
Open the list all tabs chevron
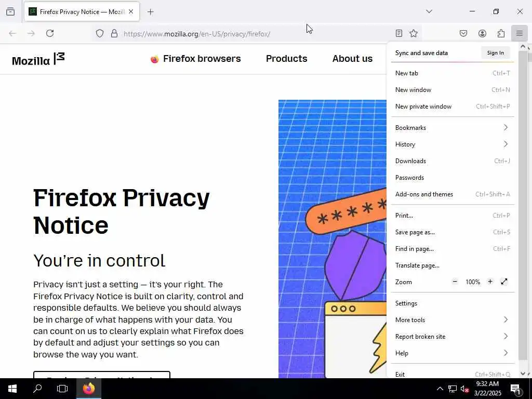429,11
